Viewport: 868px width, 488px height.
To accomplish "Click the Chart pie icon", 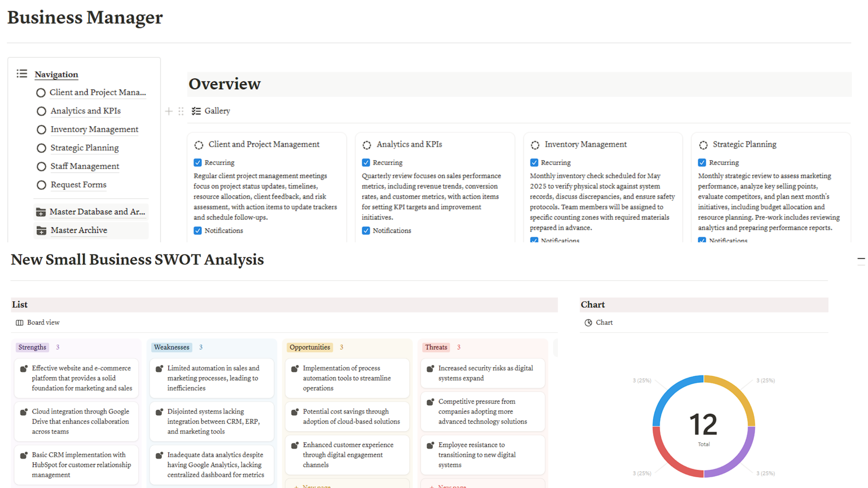I will (x=588, y=323).
